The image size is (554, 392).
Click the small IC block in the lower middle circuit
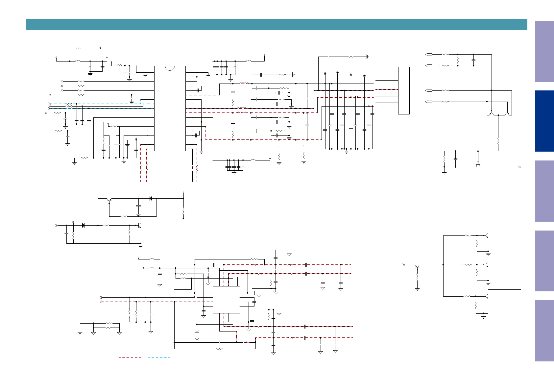(226, 300)
